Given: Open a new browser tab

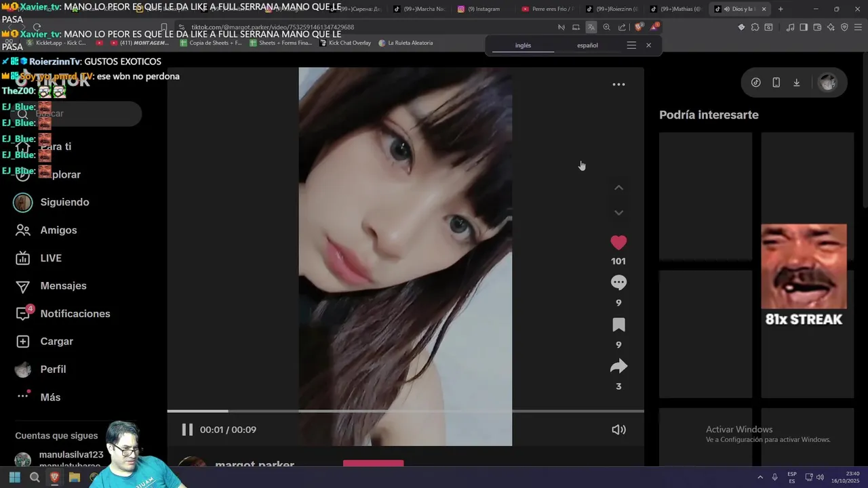Looking at the screenshot, I should point(781,9).
